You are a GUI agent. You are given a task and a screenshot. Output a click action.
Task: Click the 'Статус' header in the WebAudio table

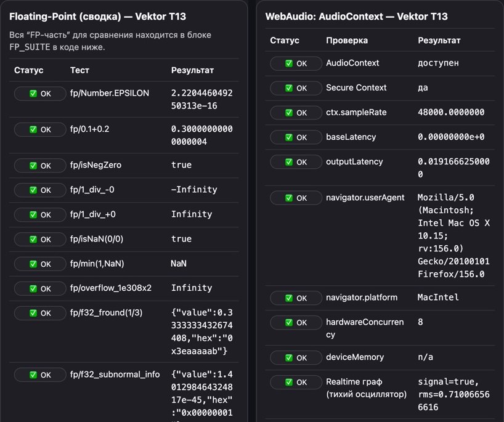[285, 40]
